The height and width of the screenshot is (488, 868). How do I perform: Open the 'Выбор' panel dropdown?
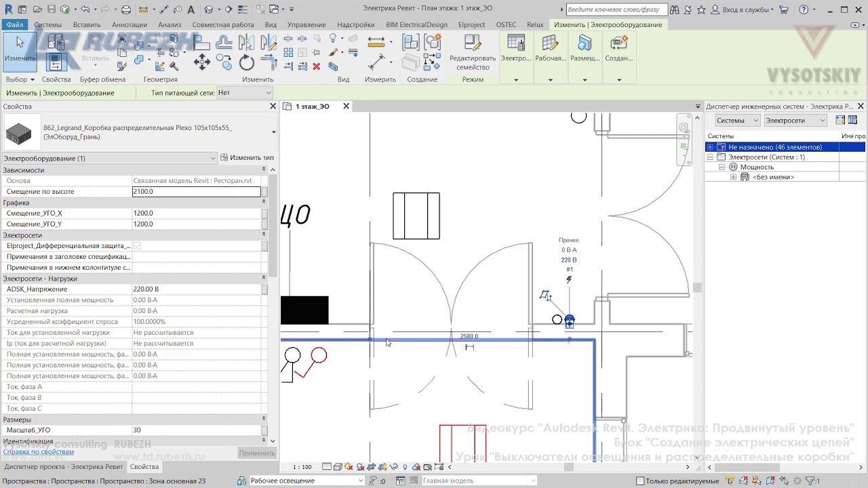[x=20, y=79]
